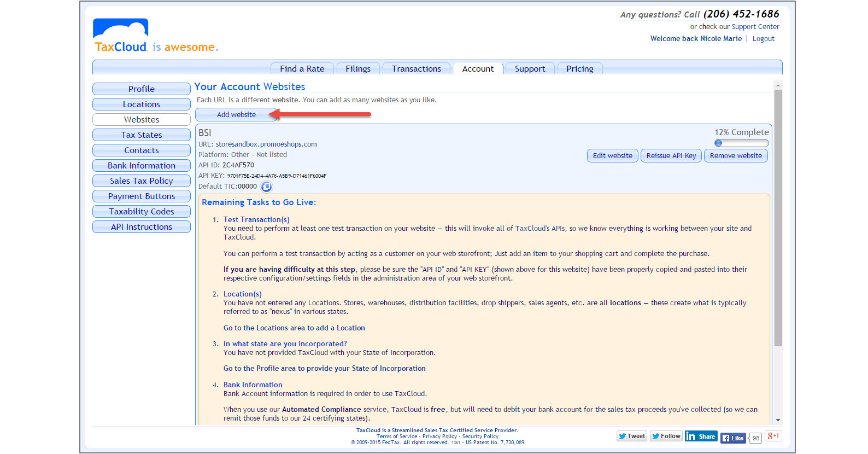Screen dimensions: 868x454
Task: Click the Default TIC selector icon
Action: coord(266,187)
